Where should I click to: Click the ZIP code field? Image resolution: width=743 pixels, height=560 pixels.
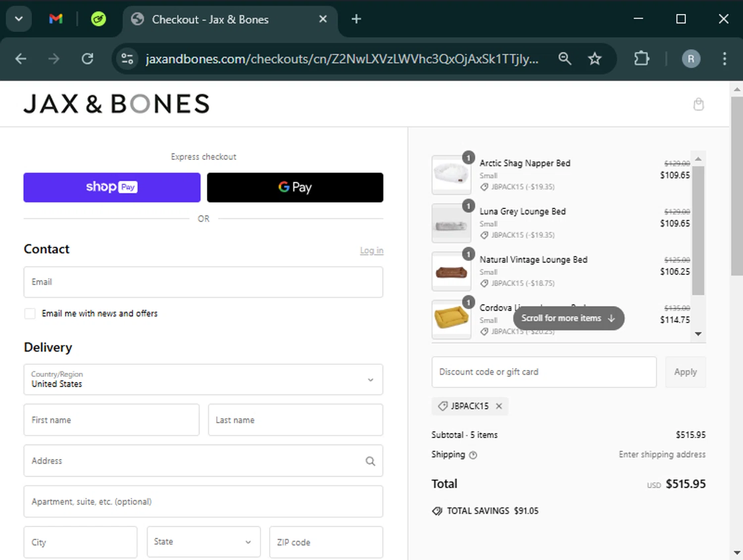[326, 542]
